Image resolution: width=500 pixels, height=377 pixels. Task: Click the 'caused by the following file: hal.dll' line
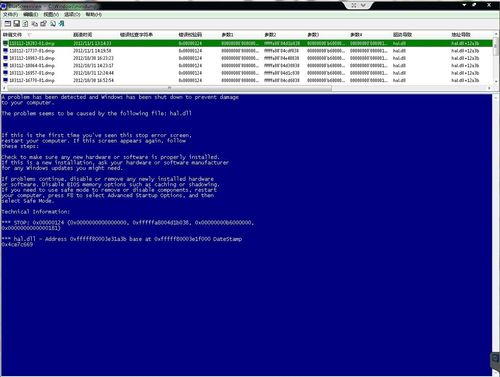[97, 113]
